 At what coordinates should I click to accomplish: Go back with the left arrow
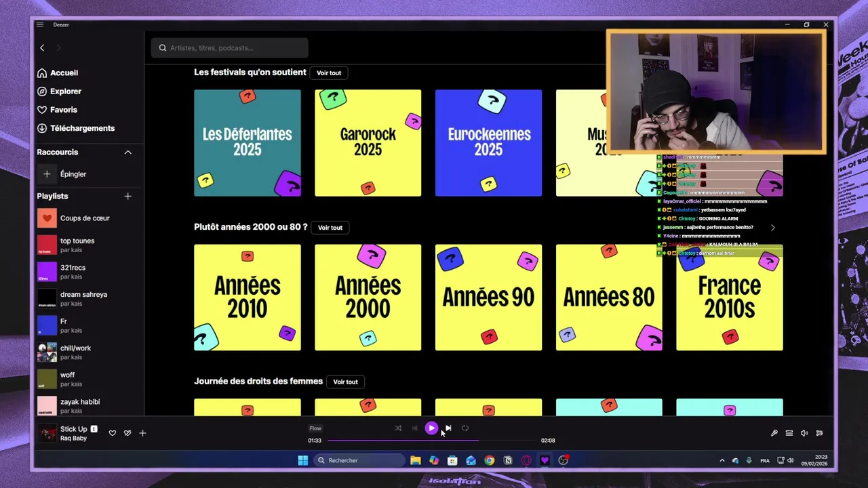click(x=42, y=47)
